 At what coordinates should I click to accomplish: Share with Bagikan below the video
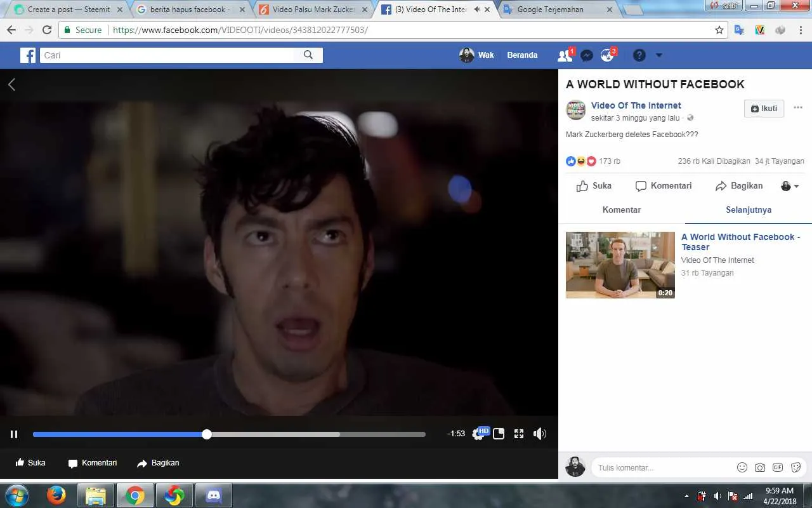pos(158,463)
